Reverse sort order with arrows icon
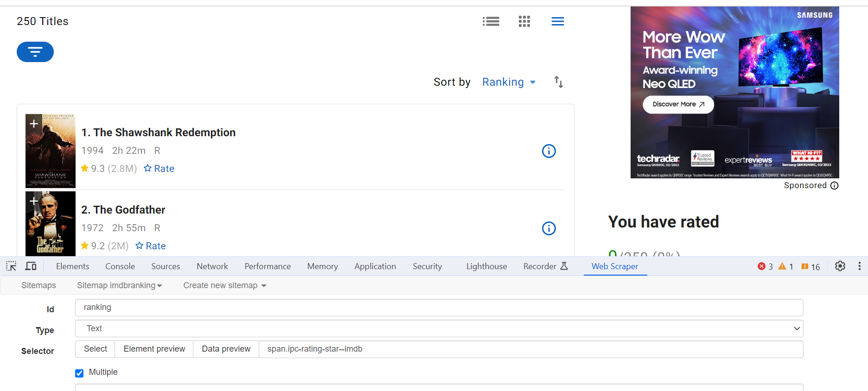The height and width of the screenshot is (391, 868). [558, 82]
